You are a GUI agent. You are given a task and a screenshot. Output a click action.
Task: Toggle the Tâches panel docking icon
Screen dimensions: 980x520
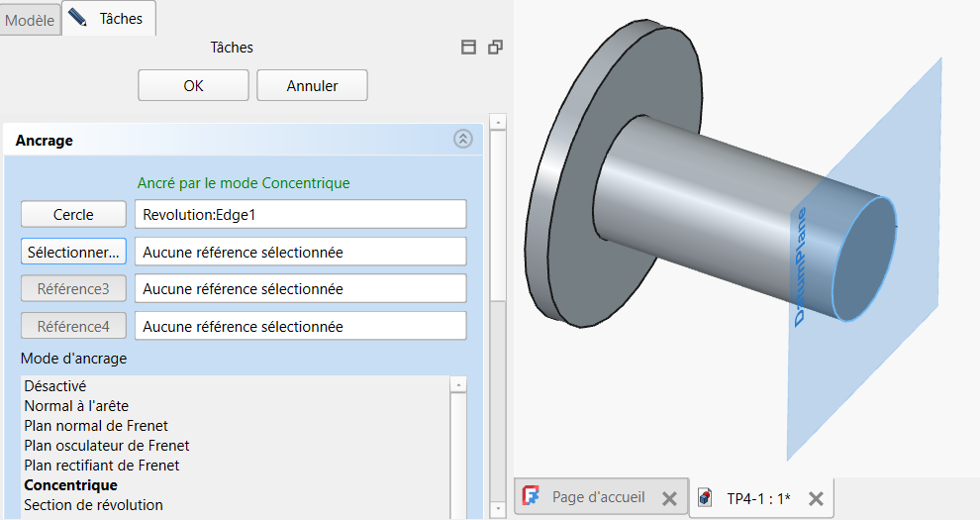coord(469,48)
